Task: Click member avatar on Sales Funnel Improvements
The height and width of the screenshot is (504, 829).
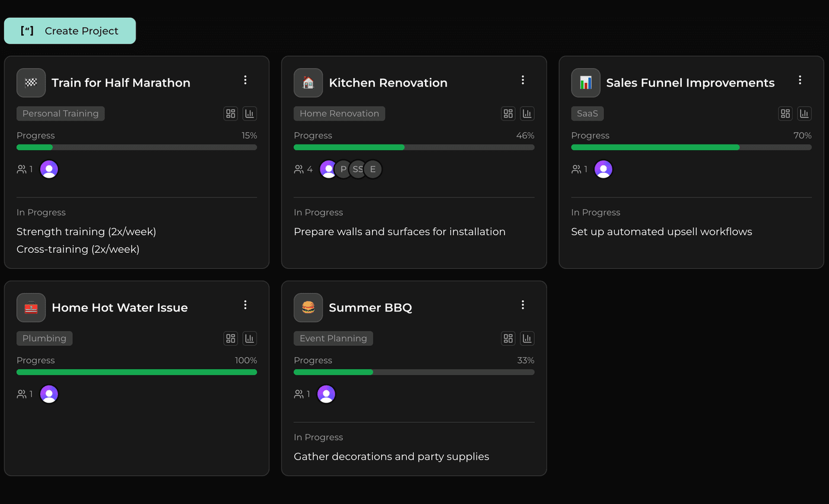Action: (603, 169)
